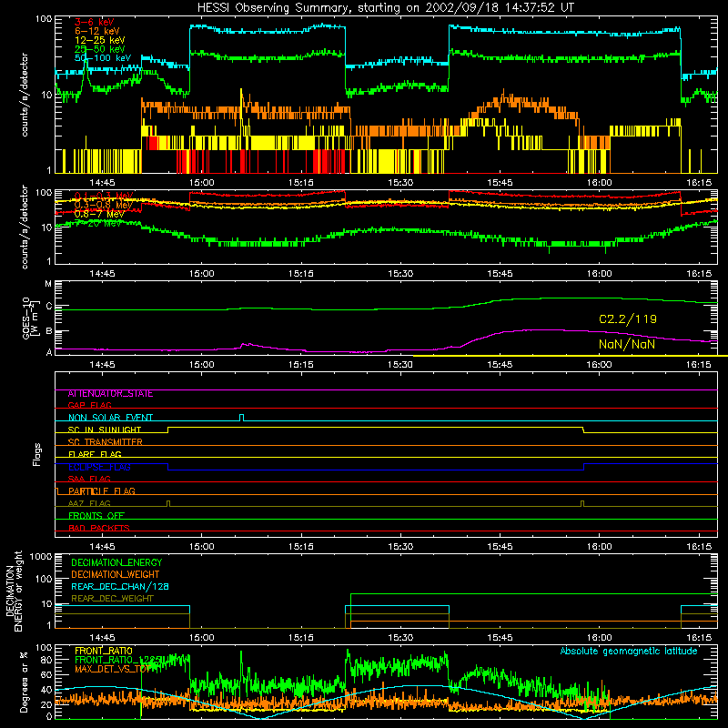The width and height of the screenshot is (728, 728).
Task: Click the yellow FRONT_RATIO legend label
Action: pos(104,651)
